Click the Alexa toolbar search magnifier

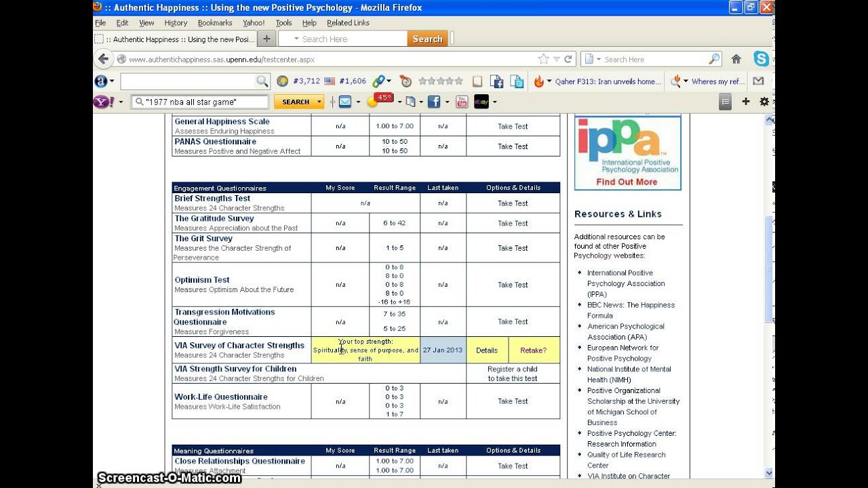pos(262,81)
